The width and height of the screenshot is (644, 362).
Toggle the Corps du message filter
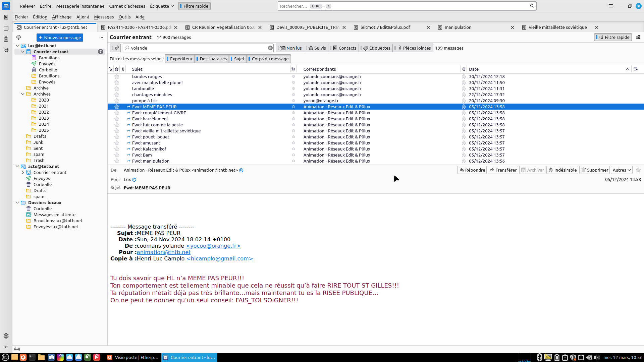click(x=269, y=59)
